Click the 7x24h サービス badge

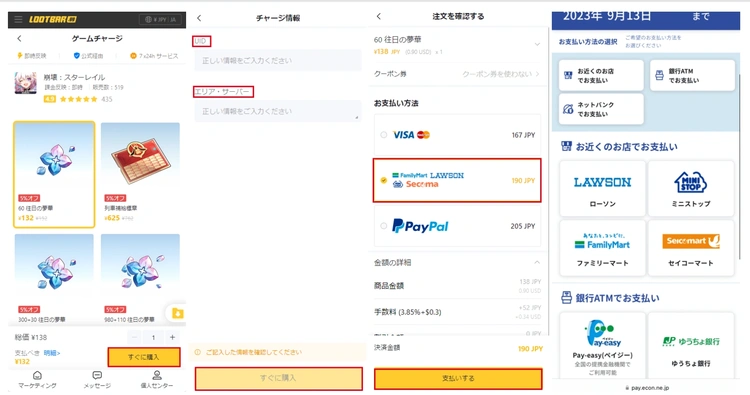(x=154, y=56)
